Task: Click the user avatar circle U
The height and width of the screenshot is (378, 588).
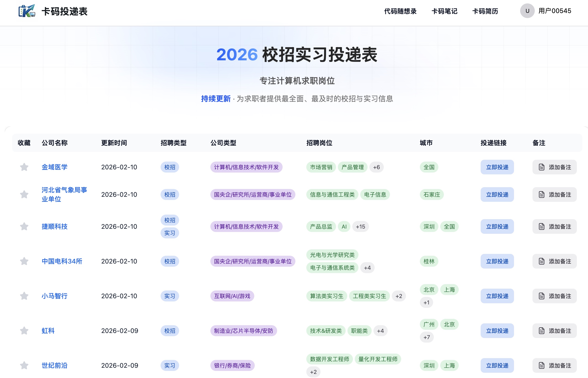Action: [x=527, y=11]
